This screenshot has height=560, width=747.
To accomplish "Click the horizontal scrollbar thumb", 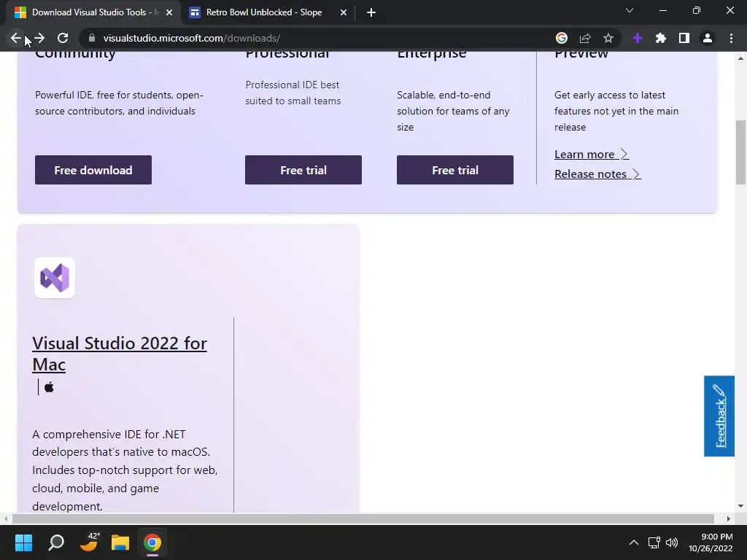I will coord(363,518).
